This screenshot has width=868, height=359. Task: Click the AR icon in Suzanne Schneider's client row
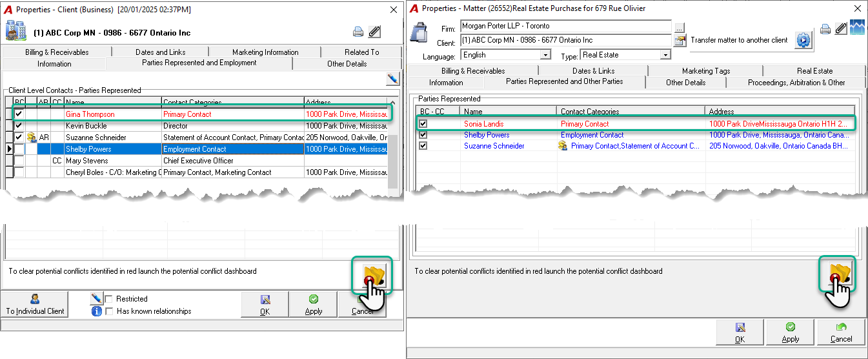pyautogui.click(x=32, y=138)
